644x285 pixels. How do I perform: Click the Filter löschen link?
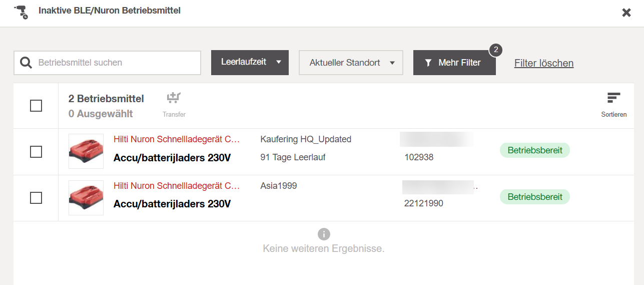coord(544,63)
